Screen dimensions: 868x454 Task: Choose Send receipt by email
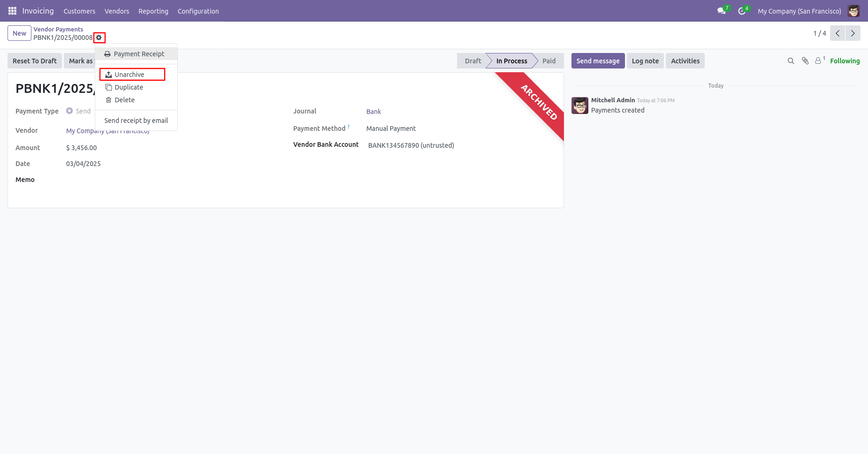[136, 121]
